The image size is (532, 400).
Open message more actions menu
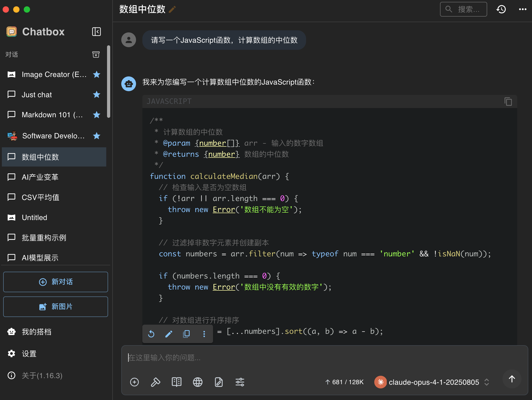204,334
